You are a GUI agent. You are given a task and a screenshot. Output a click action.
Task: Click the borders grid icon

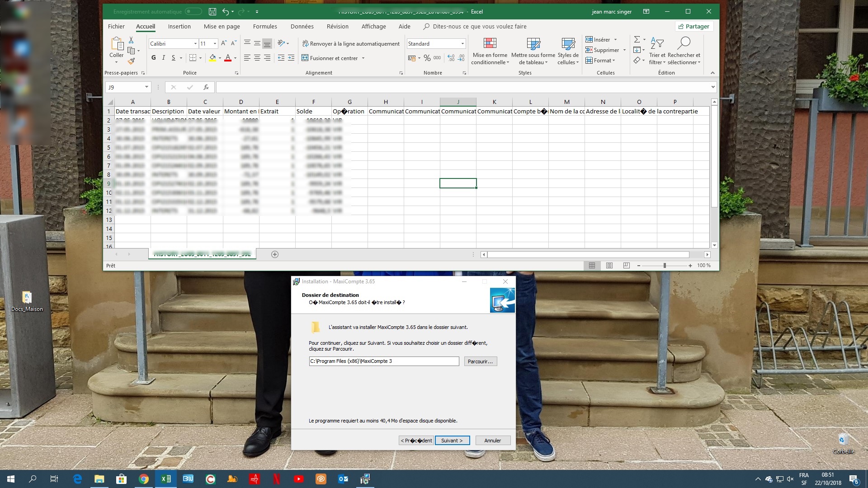point(193,58)
